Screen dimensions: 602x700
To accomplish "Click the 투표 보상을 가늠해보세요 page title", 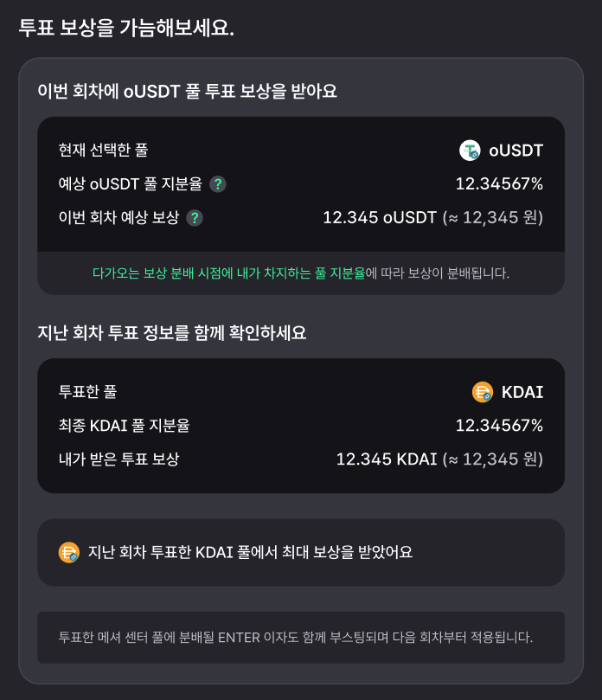I will tap(126, 28).
